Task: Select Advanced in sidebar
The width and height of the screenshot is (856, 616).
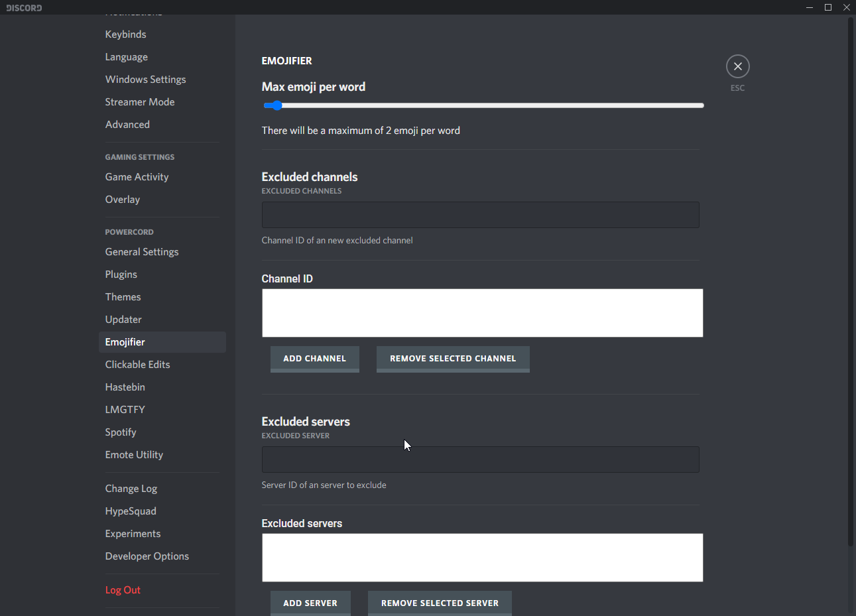Action: tap(162, 125)
